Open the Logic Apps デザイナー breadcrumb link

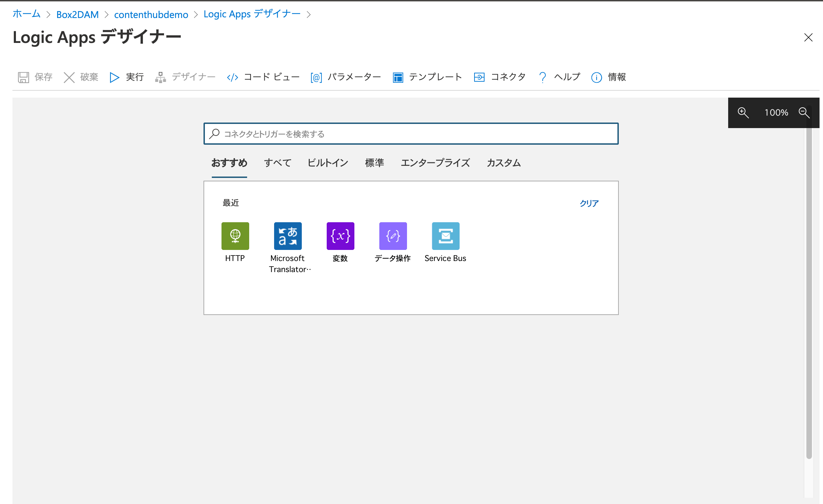point(252,14)
